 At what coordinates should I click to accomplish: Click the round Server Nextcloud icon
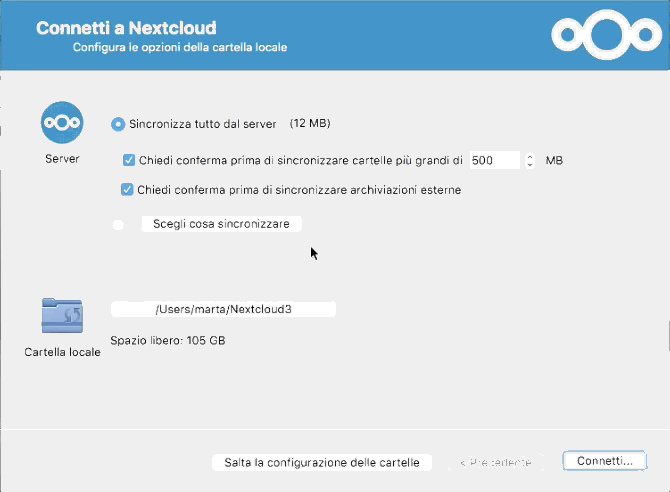62,123
